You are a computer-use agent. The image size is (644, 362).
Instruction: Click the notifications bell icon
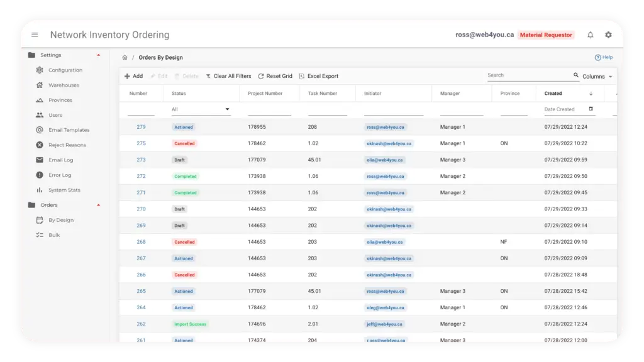[x=590, y=35]
